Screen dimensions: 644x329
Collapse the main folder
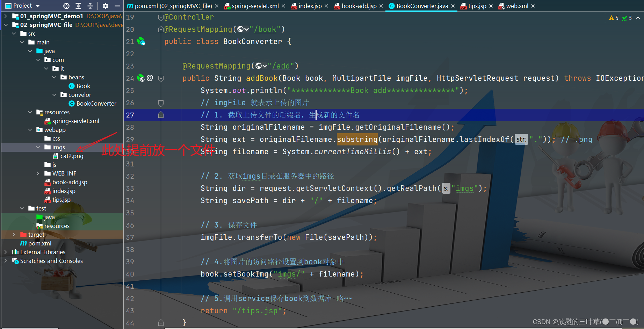tap(22, 42)
